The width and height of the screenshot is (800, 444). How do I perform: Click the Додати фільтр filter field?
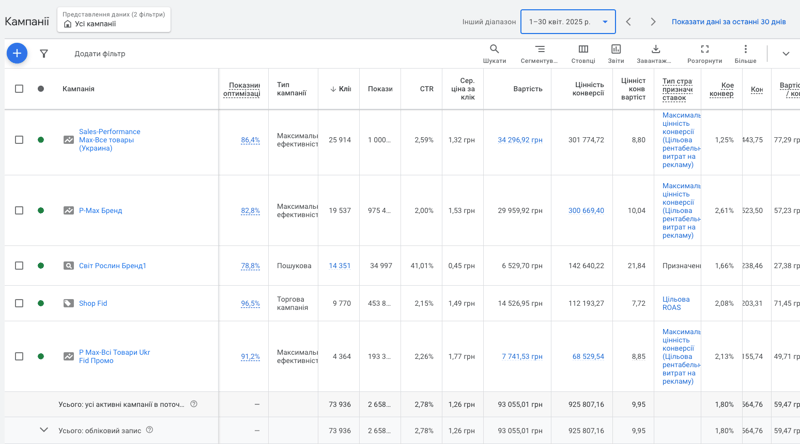pyautogui.click(x=99, y=54)
